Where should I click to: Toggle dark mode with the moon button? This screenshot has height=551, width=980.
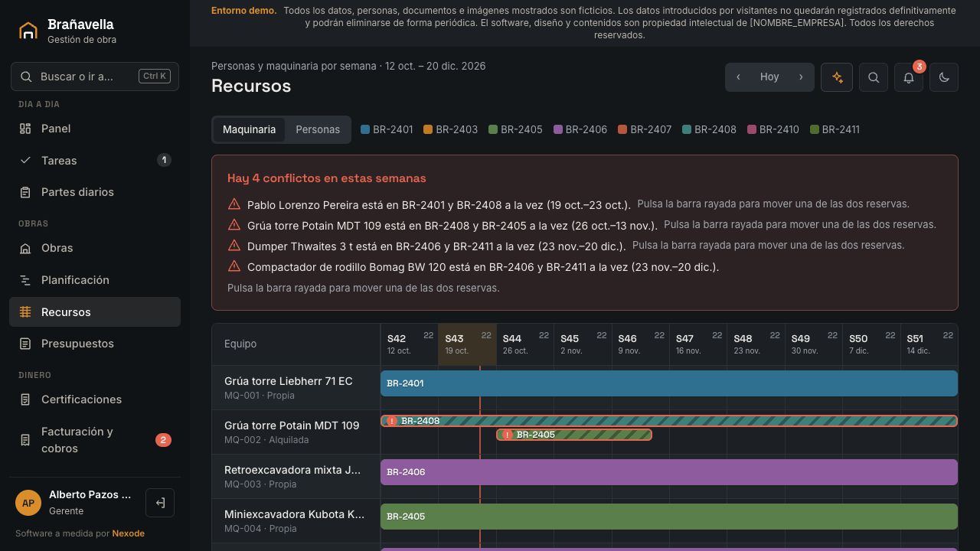point(944,77)
